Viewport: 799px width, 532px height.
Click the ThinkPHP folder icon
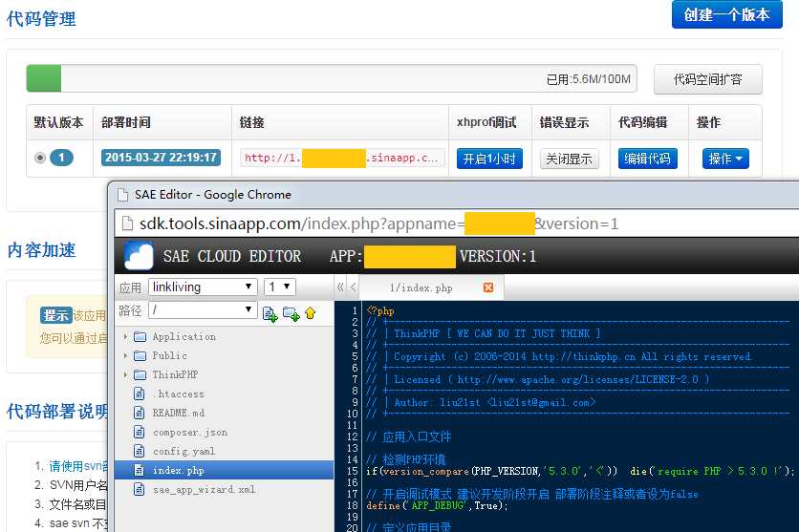tap(140, 374)
